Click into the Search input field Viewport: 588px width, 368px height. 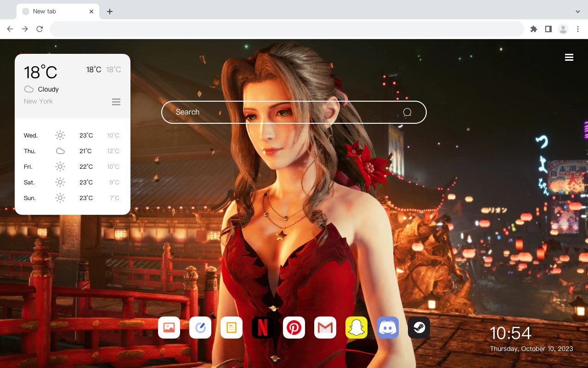pos(294,112)
